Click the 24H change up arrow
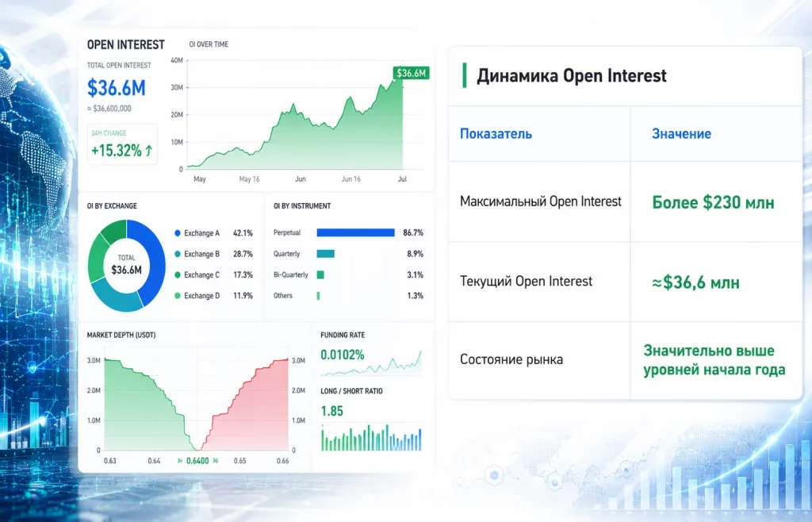812x522 pixels. coord(148,151)
